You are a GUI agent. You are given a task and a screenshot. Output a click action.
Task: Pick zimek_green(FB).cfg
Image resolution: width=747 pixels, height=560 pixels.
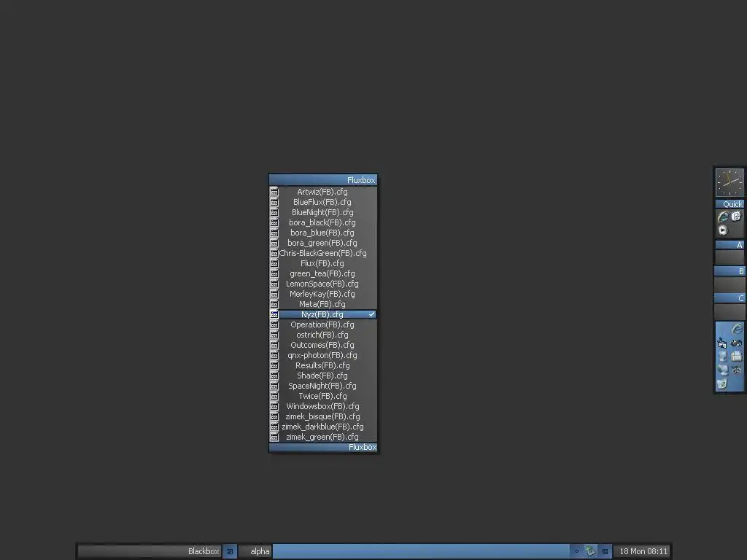pyautogui.click(x=322, y=437)
